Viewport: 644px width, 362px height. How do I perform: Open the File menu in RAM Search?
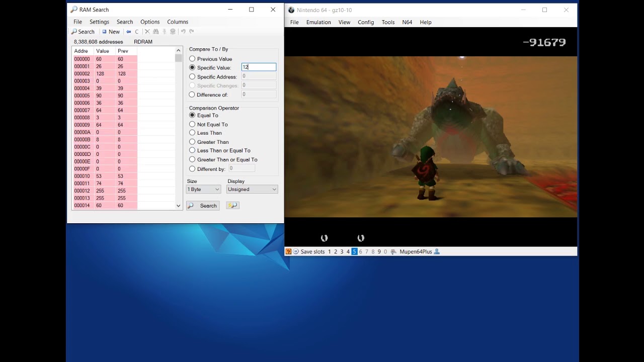(77, 22)
